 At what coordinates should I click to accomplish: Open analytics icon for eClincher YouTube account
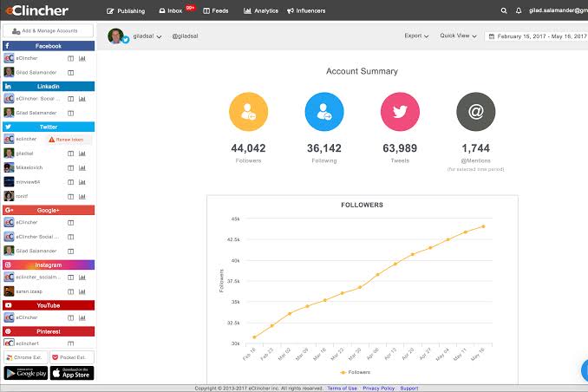[82, 317]
